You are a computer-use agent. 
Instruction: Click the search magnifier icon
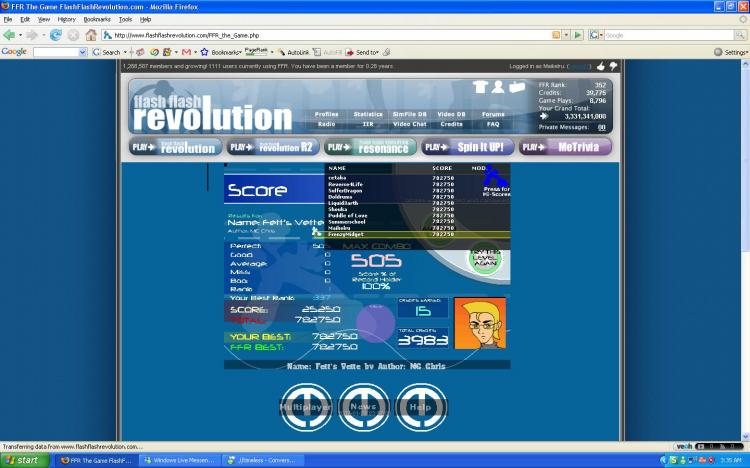click(x=740, y=35)
